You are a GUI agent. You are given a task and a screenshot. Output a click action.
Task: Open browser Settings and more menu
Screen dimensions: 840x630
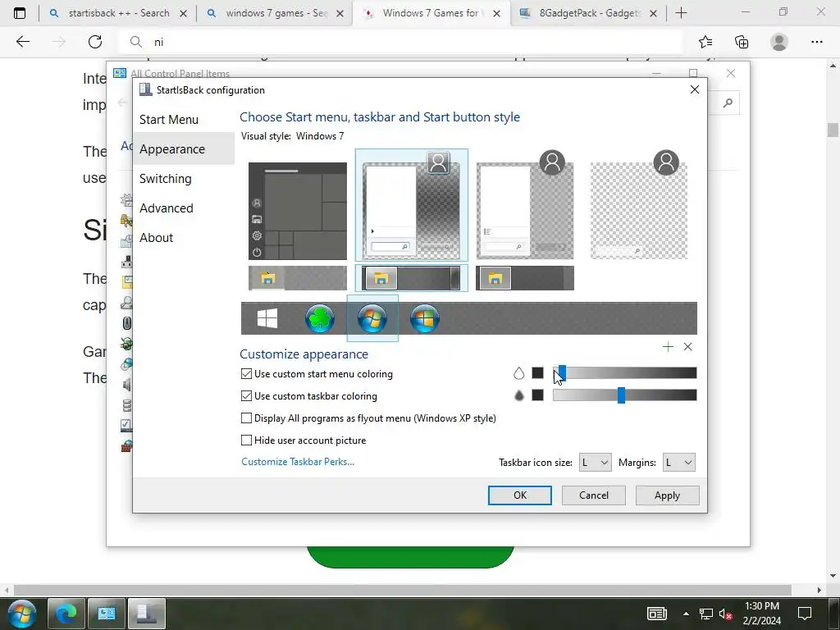pyautogui.click(x=816, y=42)
